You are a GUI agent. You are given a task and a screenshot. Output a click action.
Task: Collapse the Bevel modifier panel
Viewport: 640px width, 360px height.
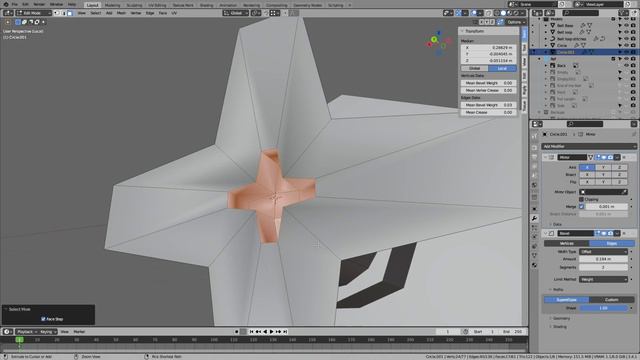coord(545,233)
